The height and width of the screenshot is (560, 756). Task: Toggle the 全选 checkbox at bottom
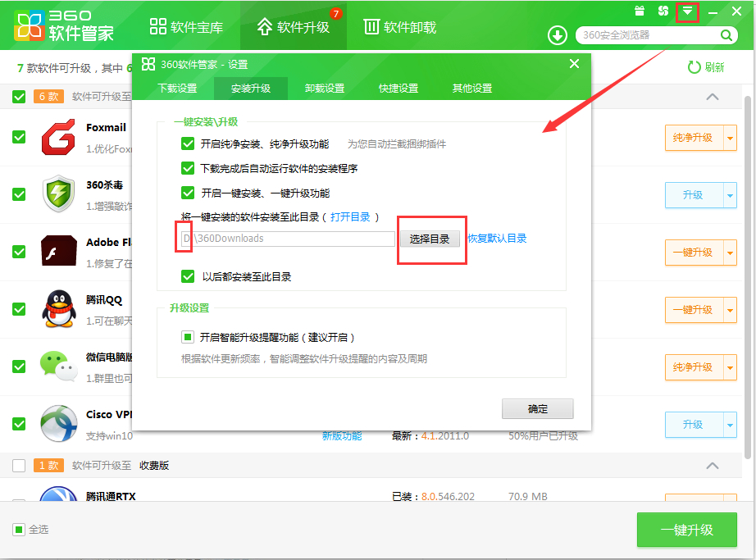[x=18, y=530]
